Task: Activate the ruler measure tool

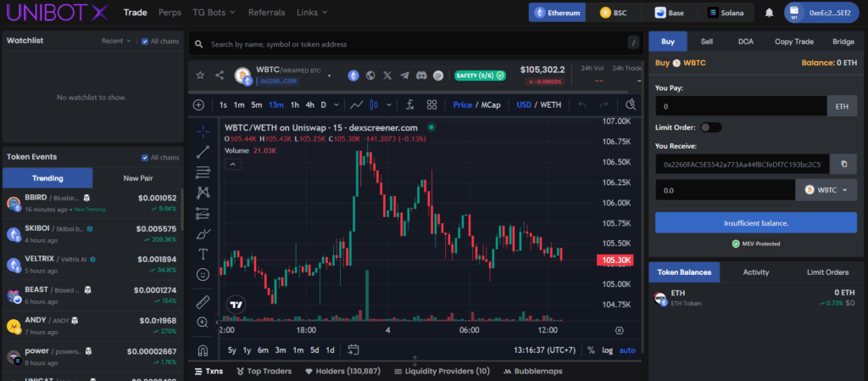Action: (203, 302)
